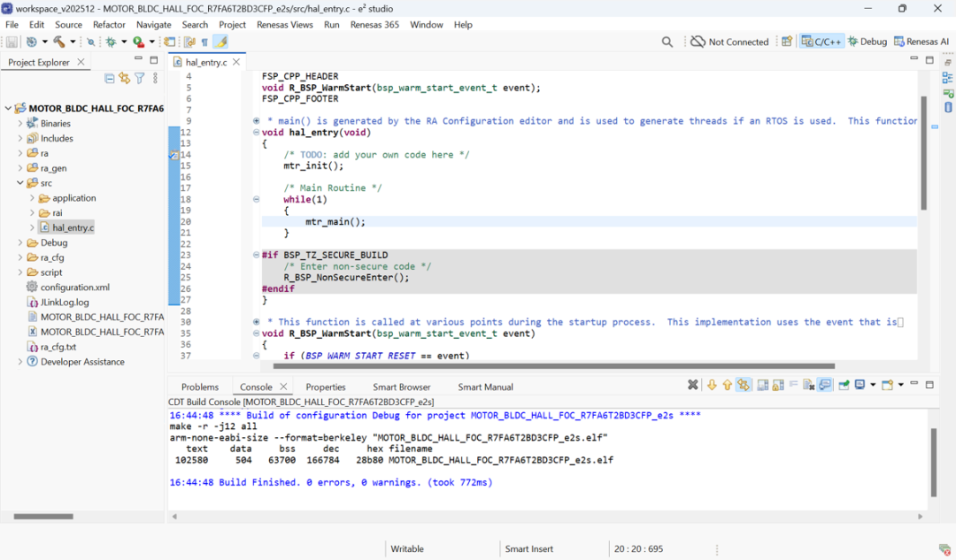Expand the application folder
Screen dimensions: 956x560
[x=33, y=198]
